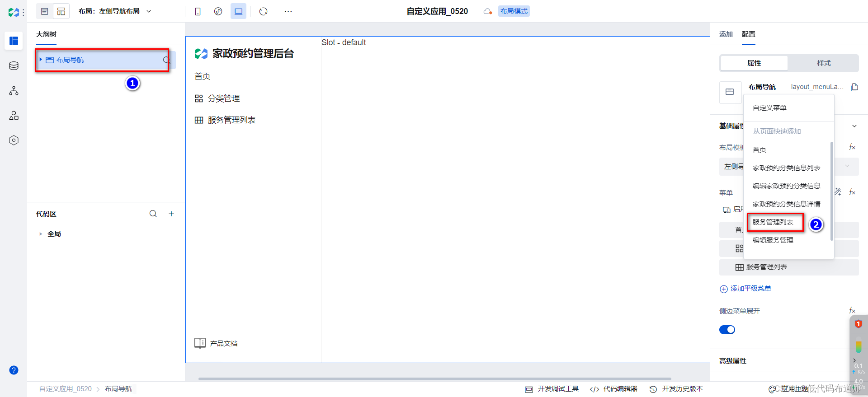Switch to the 添加 tab
The height and width of the screenshot is (397, 868).
726,34
